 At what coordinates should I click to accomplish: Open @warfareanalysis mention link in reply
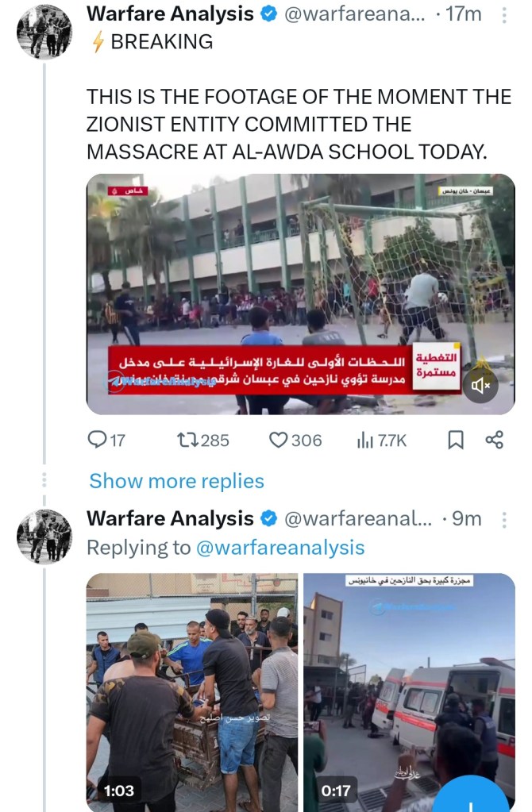pos(280,548)
